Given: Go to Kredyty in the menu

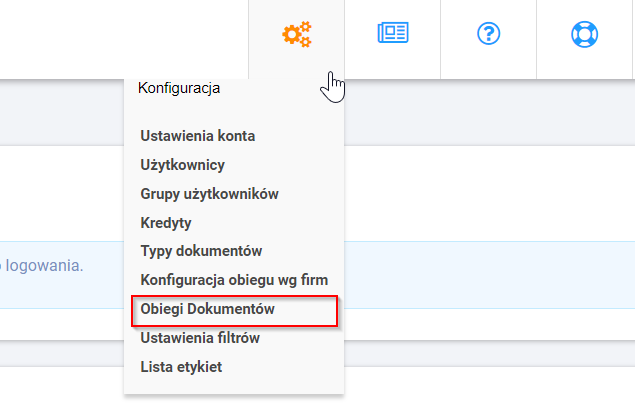Looking at the screenshot, I should pos(166,223).
